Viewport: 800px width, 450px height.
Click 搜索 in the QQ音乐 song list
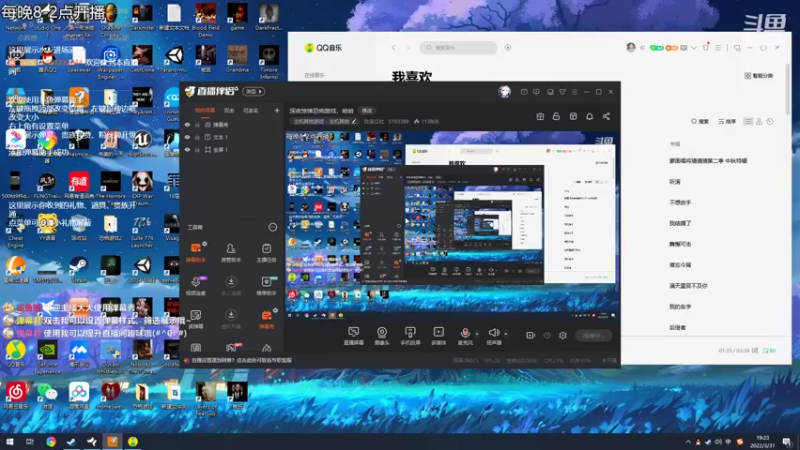700,121
